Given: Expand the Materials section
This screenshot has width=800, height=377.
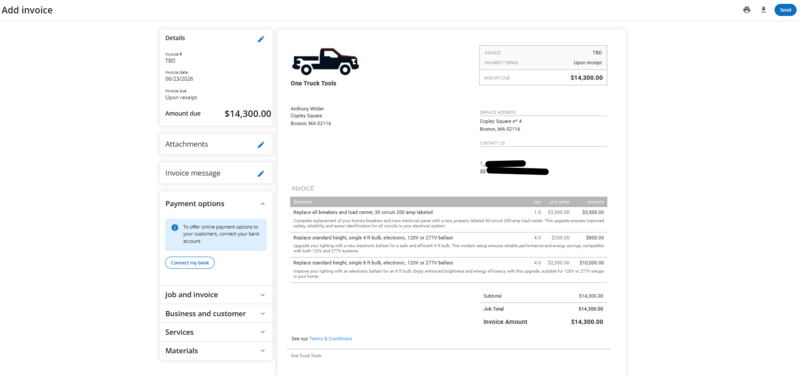Looking at the screenshot, I should tap(216, 351).
